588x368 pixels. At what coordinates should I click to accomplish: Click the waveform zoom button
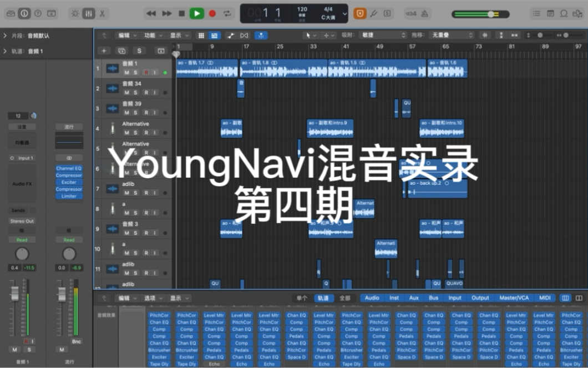click(485, 36)
